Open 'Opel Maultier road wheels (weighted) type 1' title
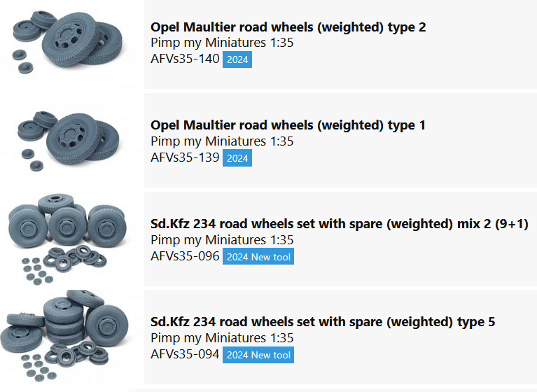 point(288,125)
